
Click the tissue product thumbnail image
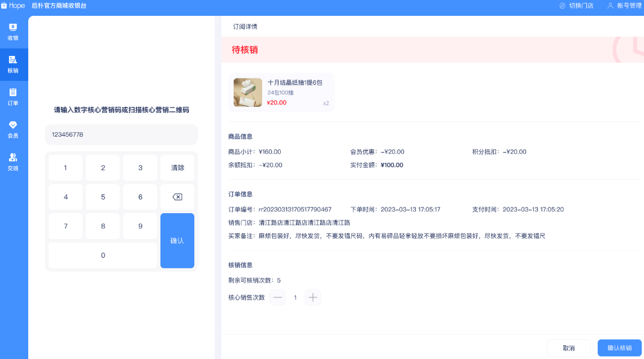click(x=248, y=93)
